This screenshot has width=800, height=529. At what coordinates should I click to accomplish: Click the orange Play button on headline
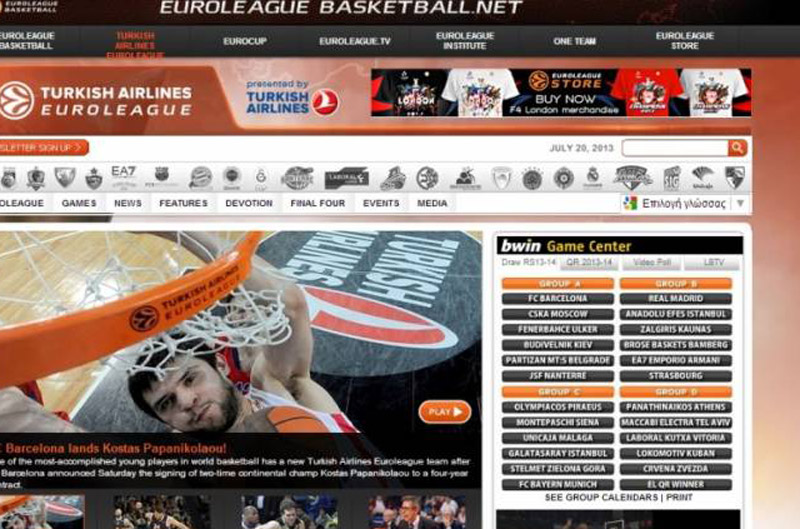click(x=445, y=412)
